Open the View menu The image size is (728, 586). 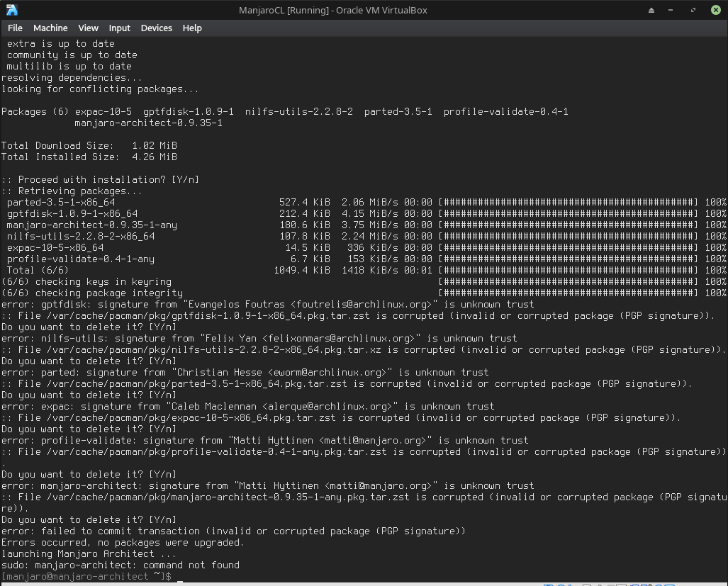point(88,28)
